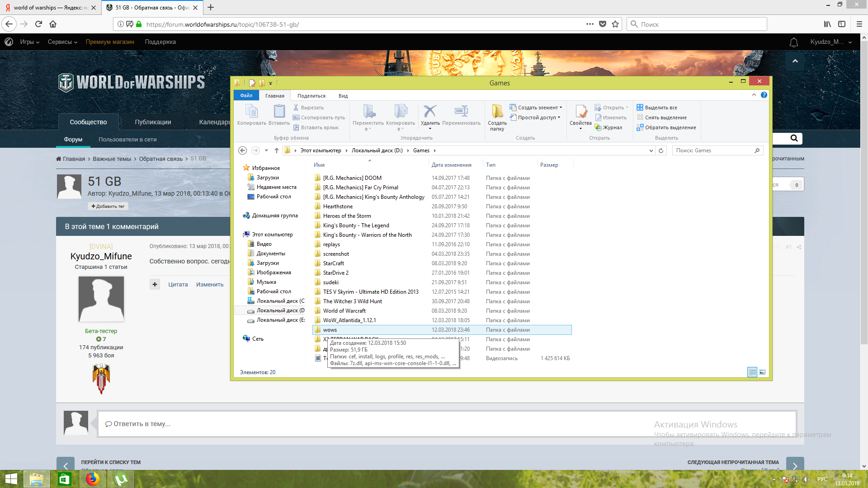Switch to details view layout
868x488 pixels.
pyautogui.click(x=752, y=372)
